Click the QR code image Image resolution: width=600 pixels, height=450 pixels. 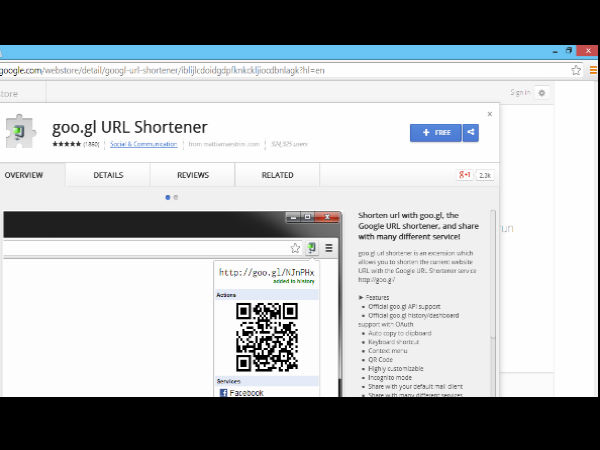coord(266,336)
